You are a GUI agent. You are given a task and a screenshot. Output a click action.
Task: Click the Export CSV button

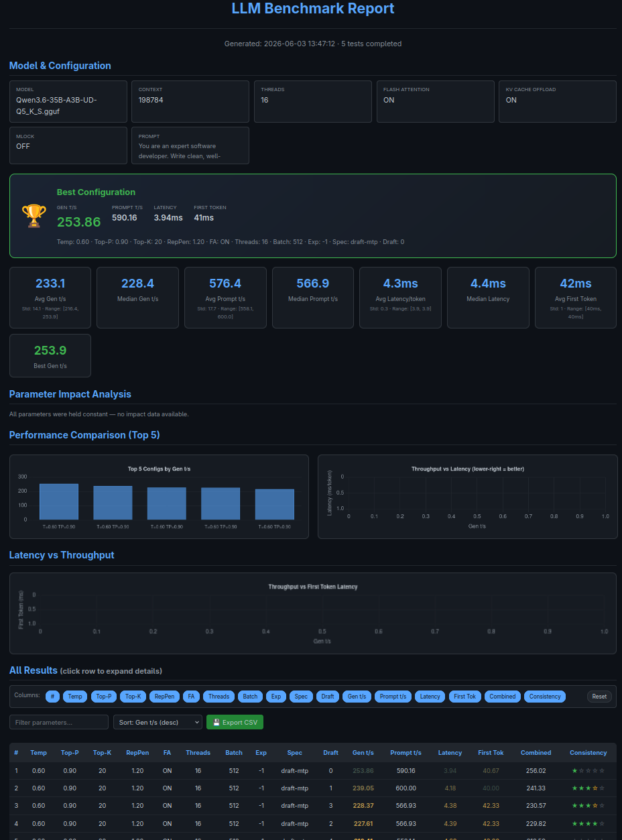pos(235,722)
